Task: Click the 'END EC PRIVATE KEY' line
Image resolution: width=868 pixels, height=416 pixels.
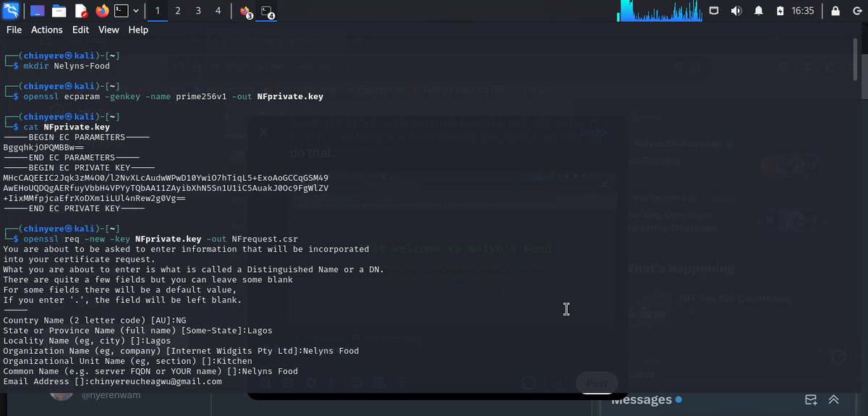Action: (x=74, y=208)
